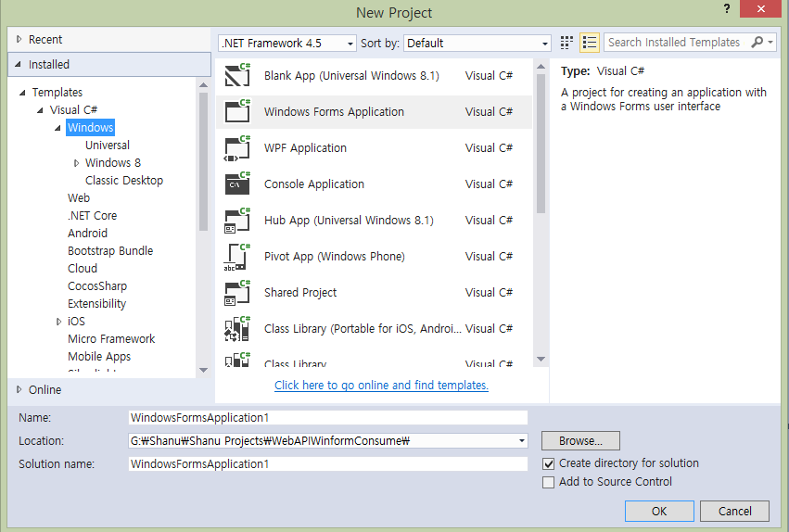Switch to medium icons list view

coord(590,43)
